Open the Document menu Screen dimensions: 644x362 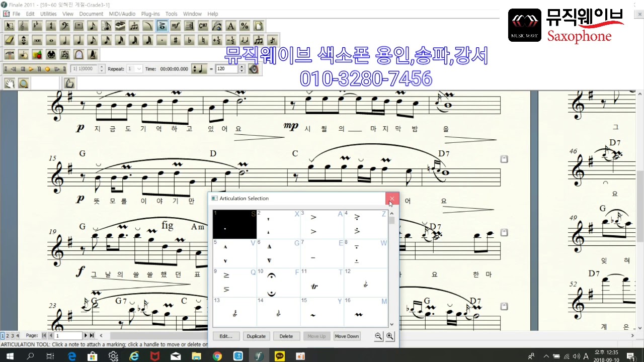click(91, 14)
